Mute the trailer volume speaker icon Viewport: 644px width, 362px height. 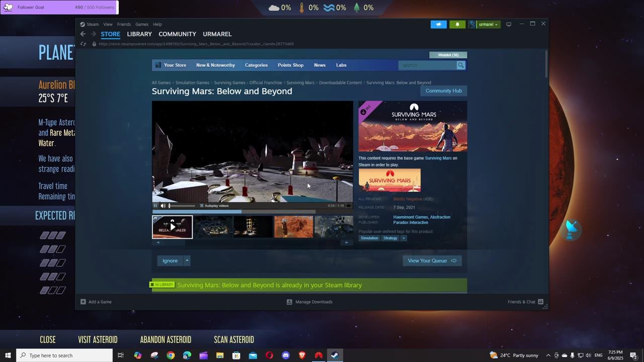click(x=163, y=206)
